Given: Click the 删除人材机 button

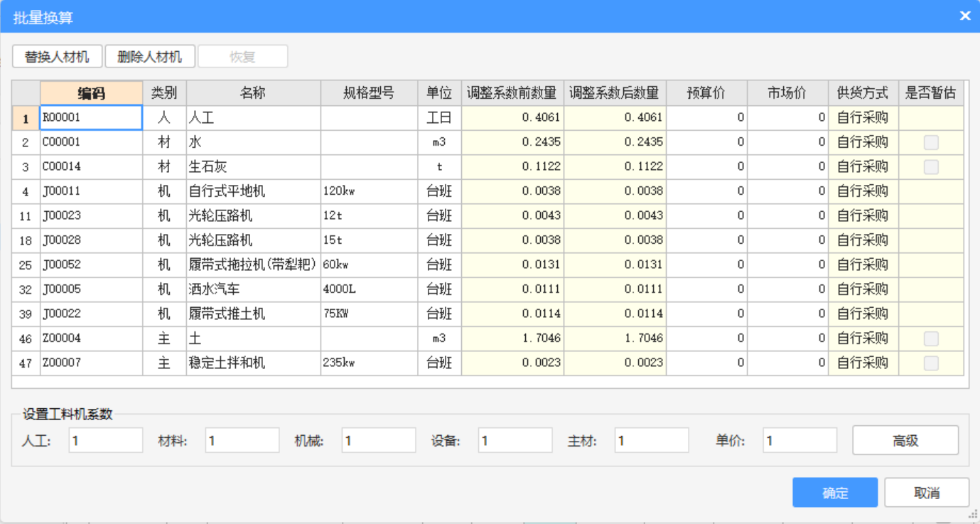Looking at the screenshot, I should click(x=150, y=57).
